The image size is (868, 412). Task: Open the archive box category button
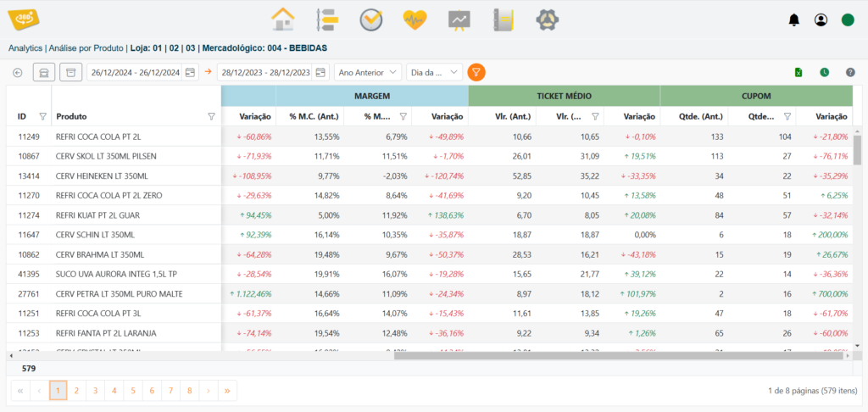point(71,72)
